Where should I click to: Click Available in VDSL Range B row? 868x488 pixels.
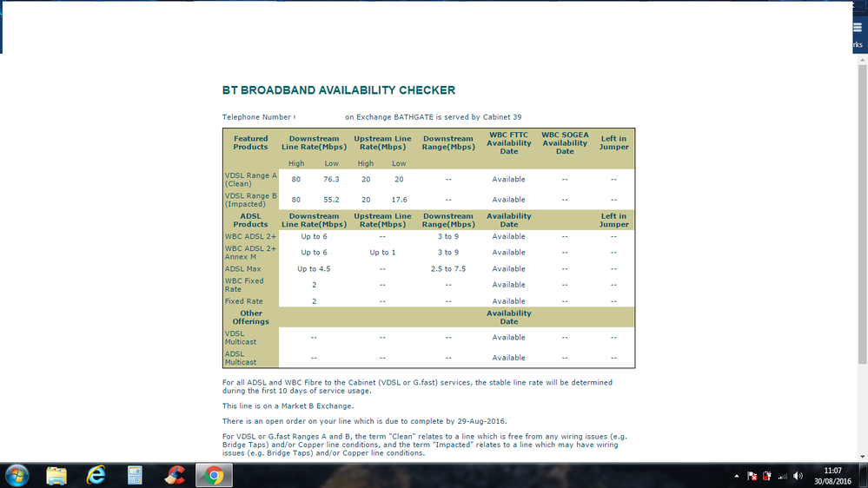[509, 200]
